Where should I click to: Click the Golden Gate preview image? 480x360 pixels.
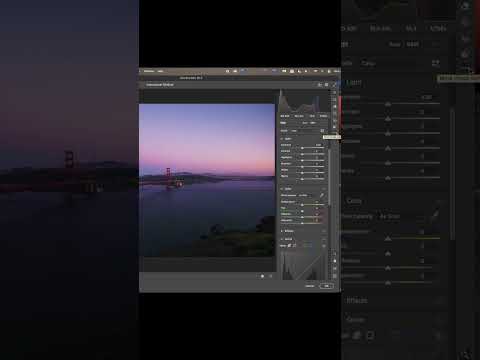[x=207, y=180]
